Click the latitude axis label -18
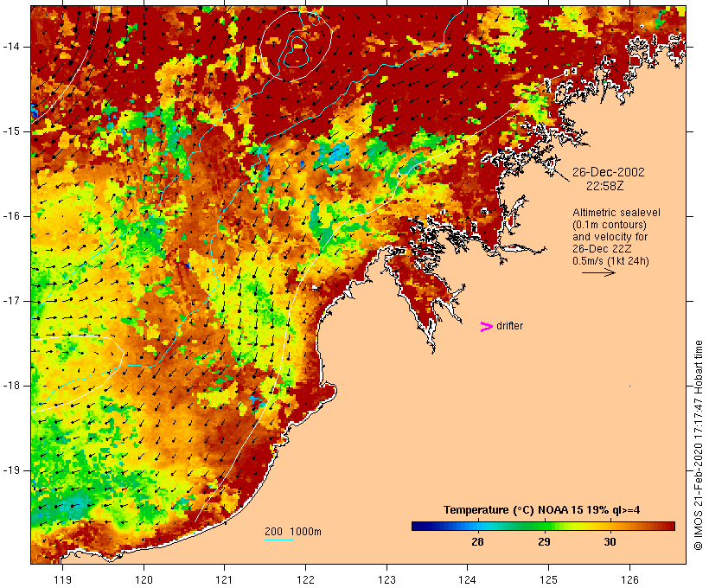 pyautogui.click(x=10, y=386)
